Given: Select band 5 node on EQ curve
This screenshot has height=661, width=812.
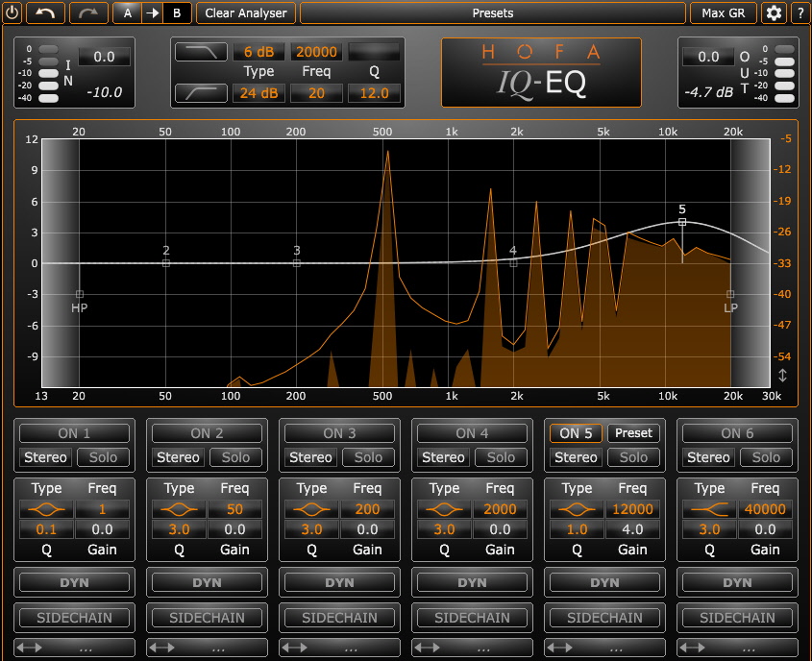Looking at the screenshot, I should point(682,222).
